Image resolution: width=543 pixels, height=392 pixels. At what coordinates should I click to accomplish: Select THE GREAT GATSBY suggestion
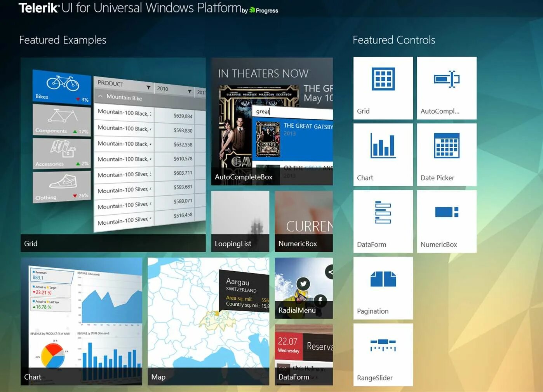[x=292, y=139]
